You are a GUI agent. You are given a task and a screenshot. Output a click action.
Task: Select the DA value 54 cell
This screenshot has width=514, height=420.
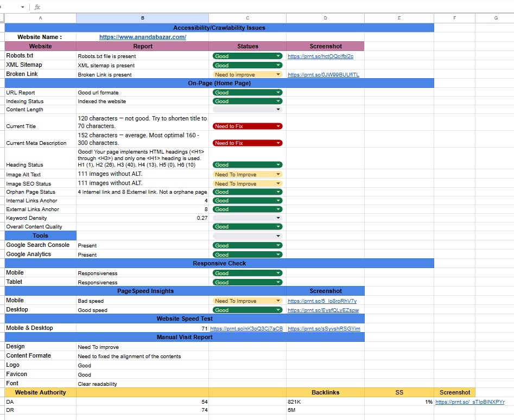[143, 402]
